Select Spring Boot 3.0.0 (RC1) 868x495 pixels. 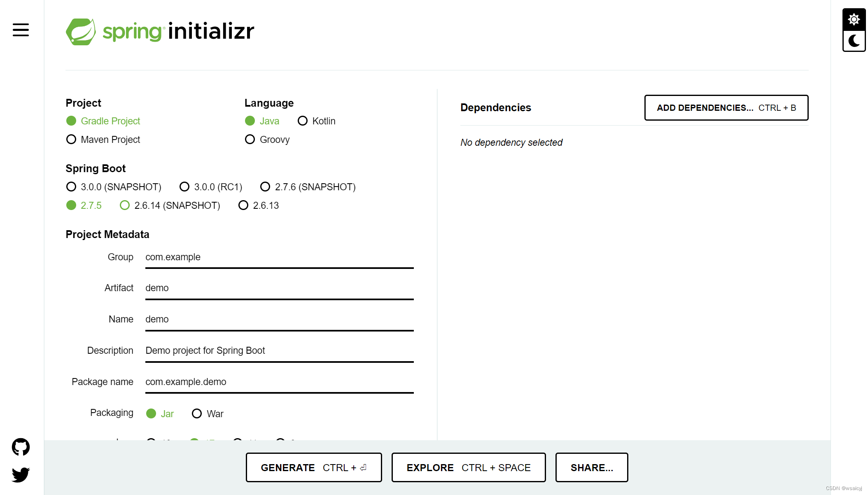tap(211, 187)
